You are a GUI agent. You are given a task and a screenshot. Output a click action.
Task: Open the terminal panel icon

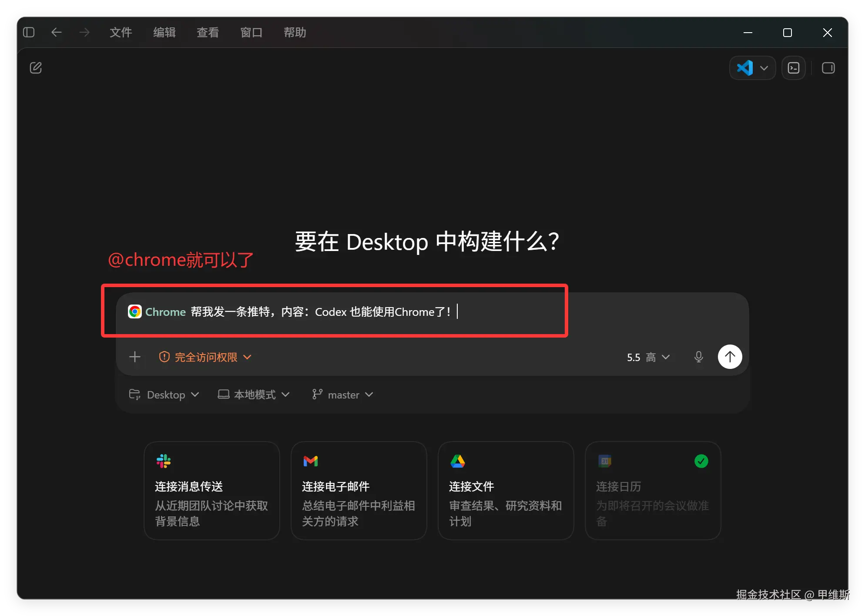(x=794, y=68)
